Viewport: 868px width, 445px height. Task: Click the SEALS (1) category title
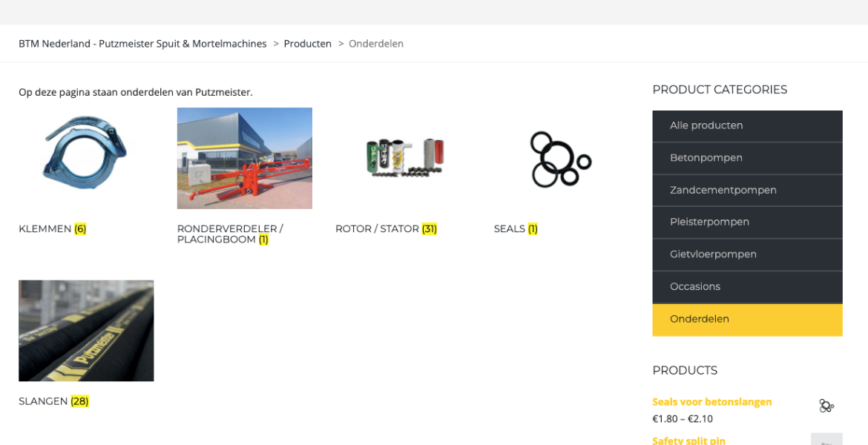point(516,228)
